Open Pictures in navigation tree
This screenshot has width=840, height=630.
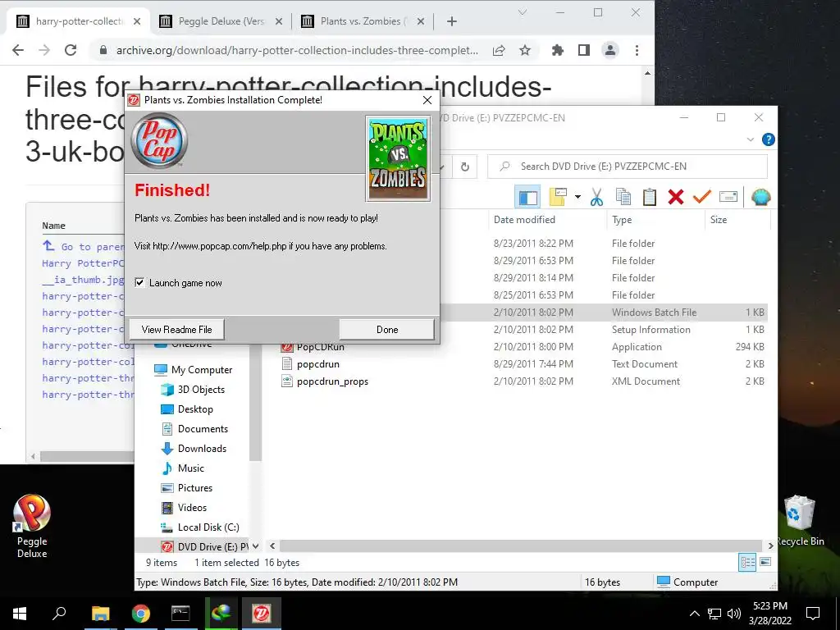tap(195, 488)
